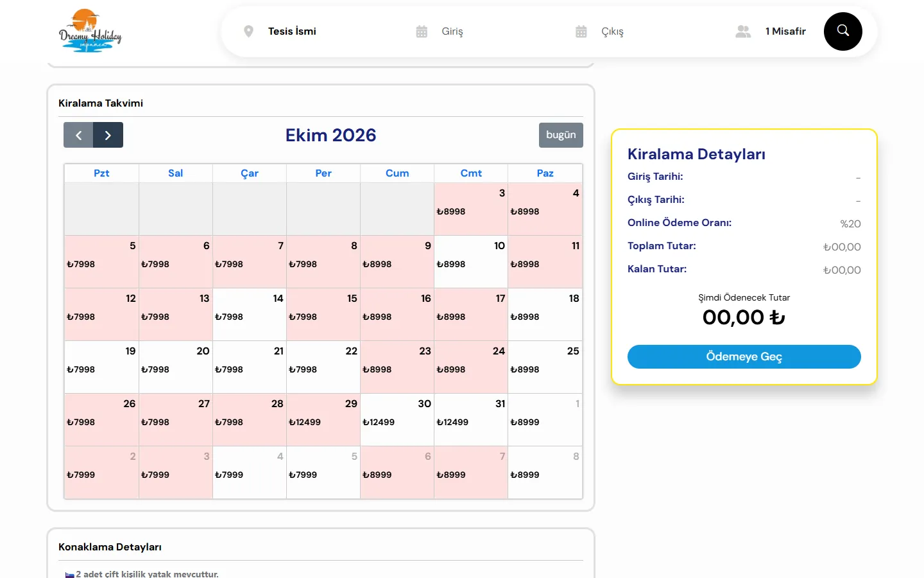Screen dimensions: 924x578
Task: Click the Giriş calendar icon
Action: click(x=422, y=31)
